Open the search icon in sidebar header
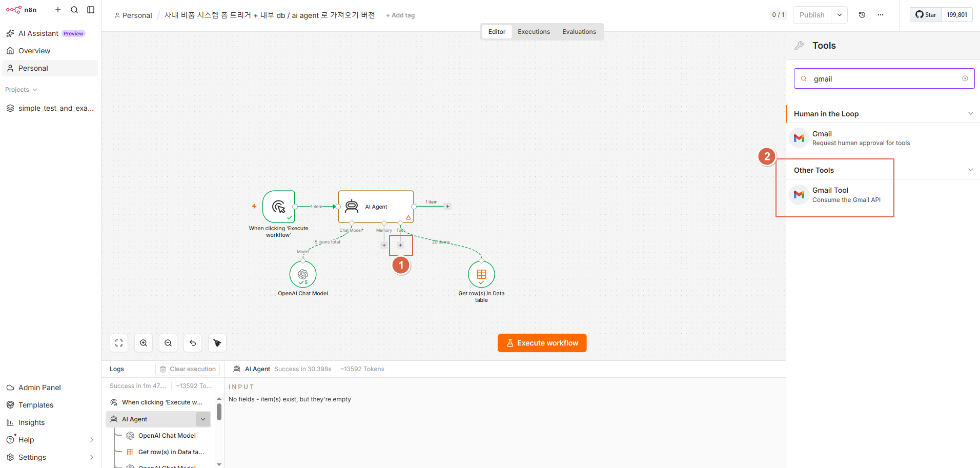980x468 pixels. 74,10
